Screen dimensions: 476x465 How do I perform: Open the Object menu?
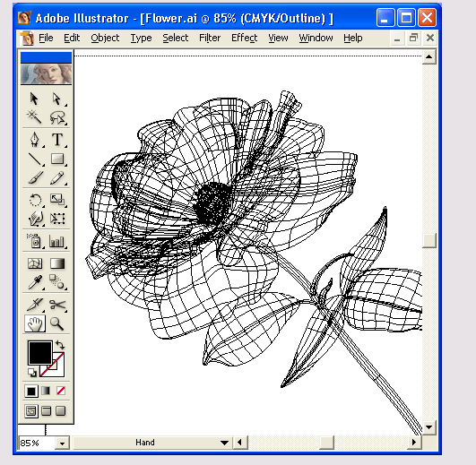(105, 38)
